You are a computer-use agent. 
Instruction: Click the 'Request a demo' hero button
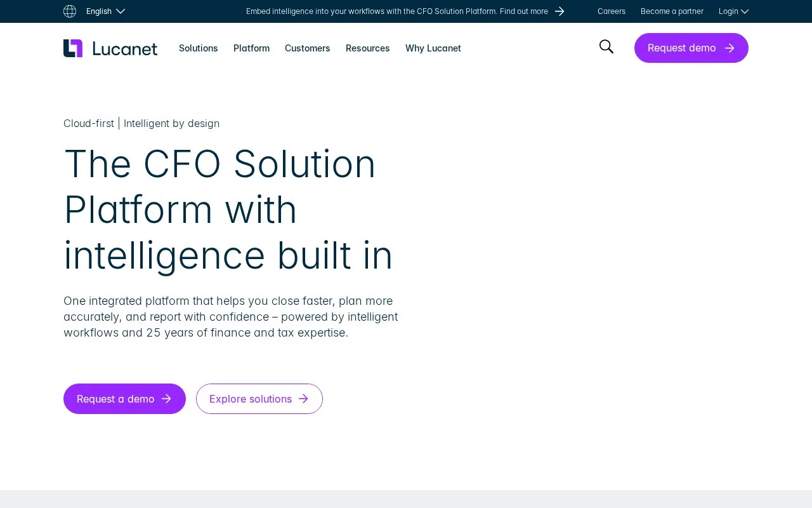[124, 399]
